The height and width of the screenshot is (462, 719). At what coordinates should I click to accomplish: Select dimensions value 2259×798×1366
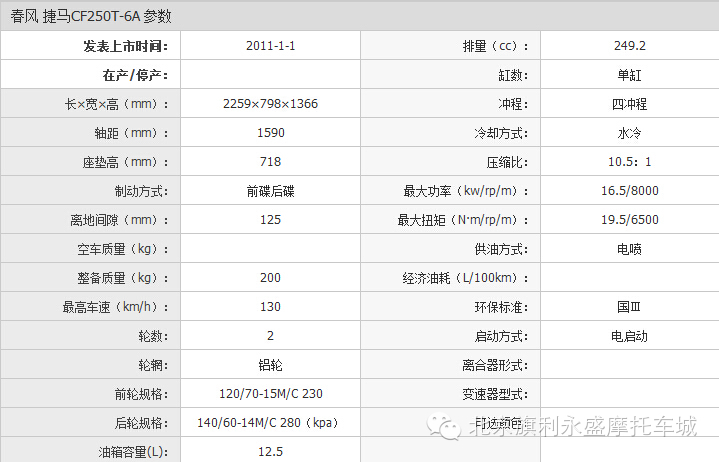(271, 104)
